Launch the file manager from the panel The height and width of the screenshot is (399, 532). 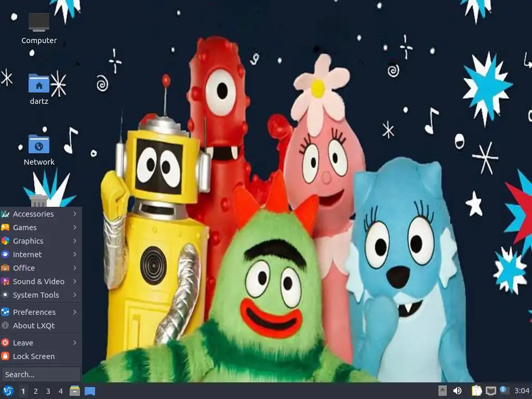tap(75, 391)
